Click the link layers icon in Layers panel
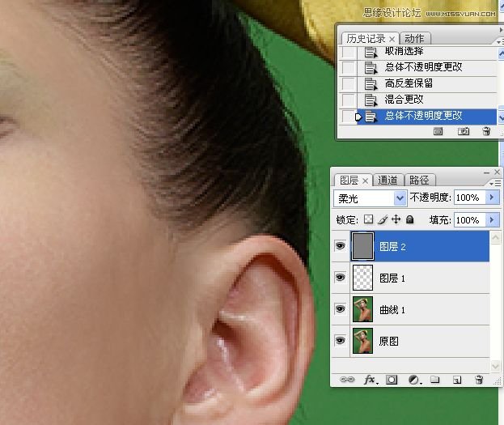This screenshot has height=425, width=504. coord(347,380)
